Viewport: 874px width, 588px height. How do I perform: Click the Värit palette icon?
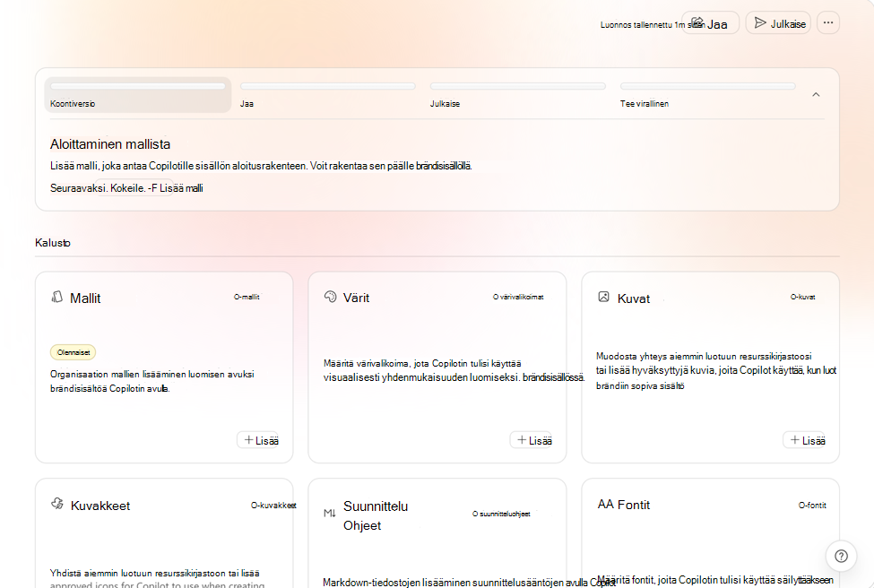click(331, 297)
